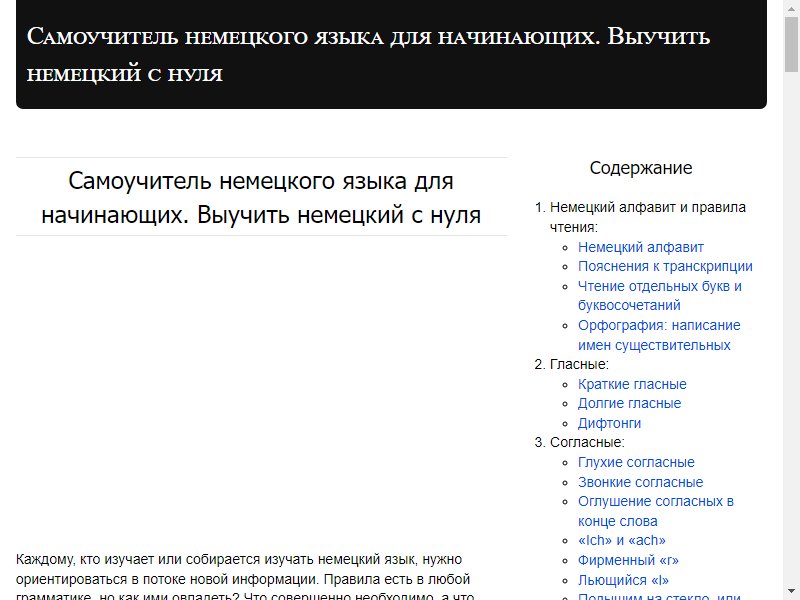Click the white article heading 'Самоучитель немецкого языка для начинающих'
Viewport: 800px width, 600px height.
pos(261,197)
